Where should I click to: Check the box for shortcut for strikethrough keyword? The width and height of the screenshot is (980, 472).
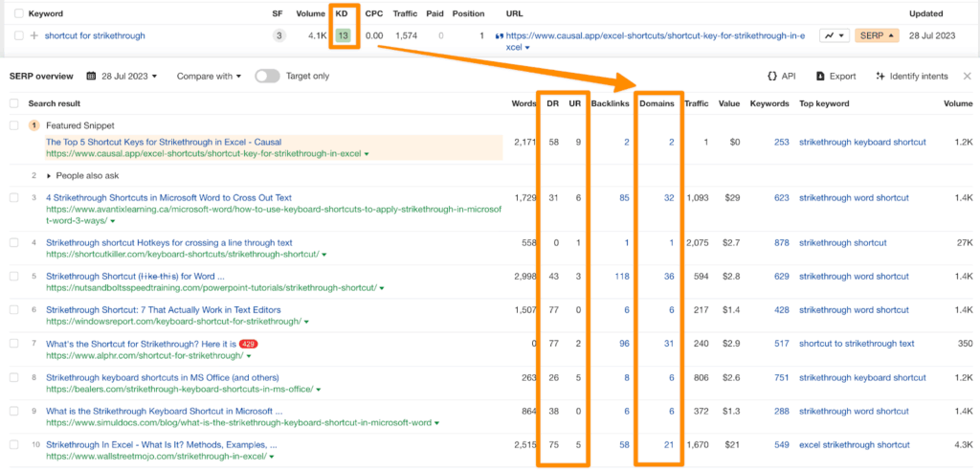16,35
